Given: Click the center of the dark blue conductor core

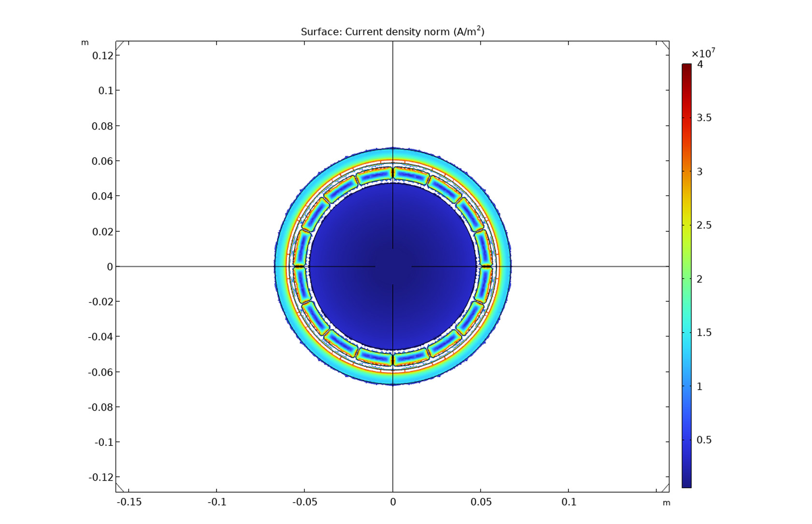Looking at the screenshot, I should pyautogui.click(x=393, y=266).
